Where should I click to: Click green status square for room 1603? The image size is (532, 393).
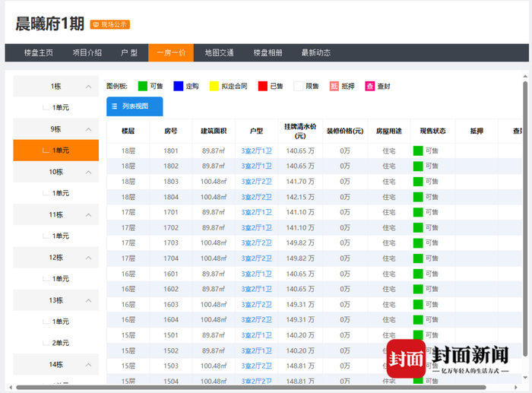(418, 304)
